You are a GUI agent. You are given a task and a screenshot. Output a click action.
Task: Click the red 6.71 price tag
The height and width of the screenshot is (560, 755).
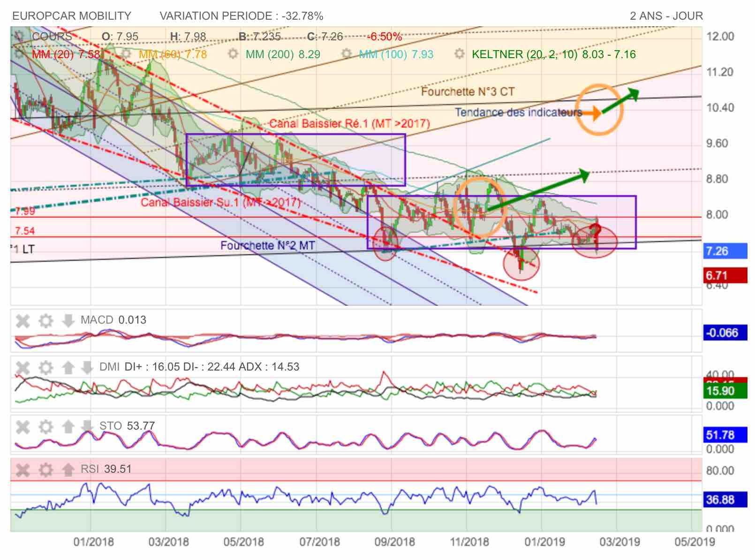click(725, 275)
